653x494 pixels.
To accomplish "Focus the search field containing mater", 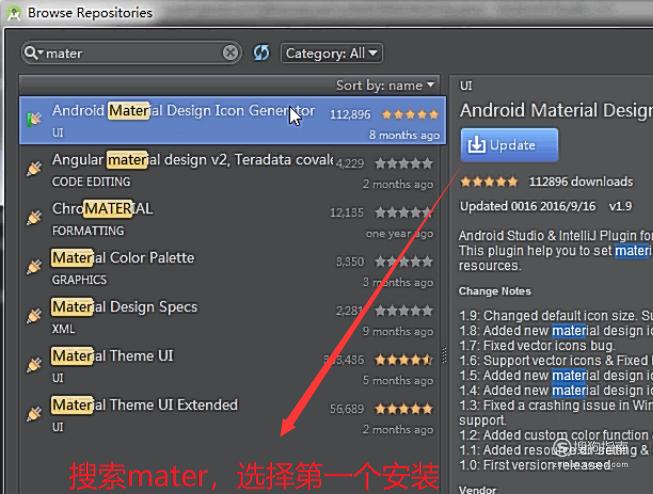I will [132, 53].
